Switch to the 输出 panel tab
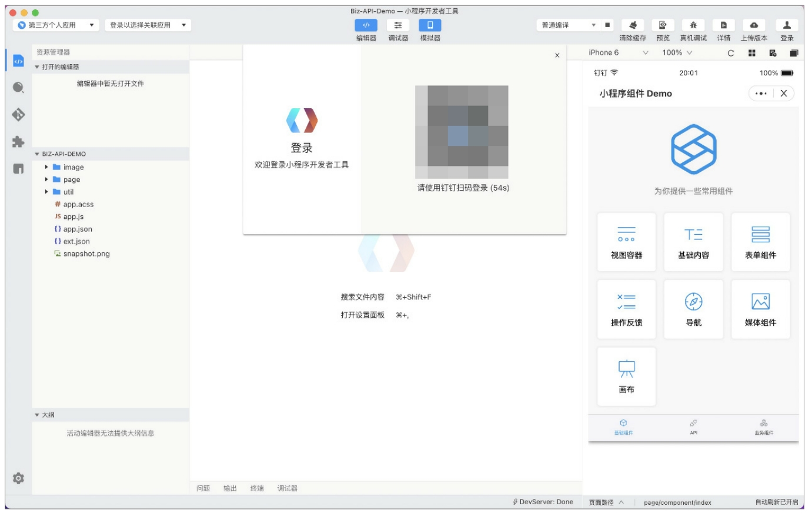The height and width of the screenshot is (516, 812). click(230, 488)
